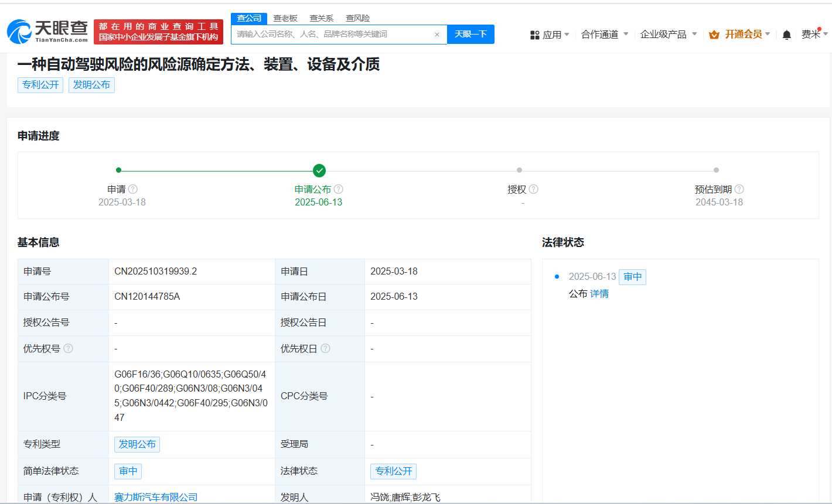The width and height of the screenshot is (832, 504).
Task: Open the 详情 link under legal status
Action: pos(599,294)
